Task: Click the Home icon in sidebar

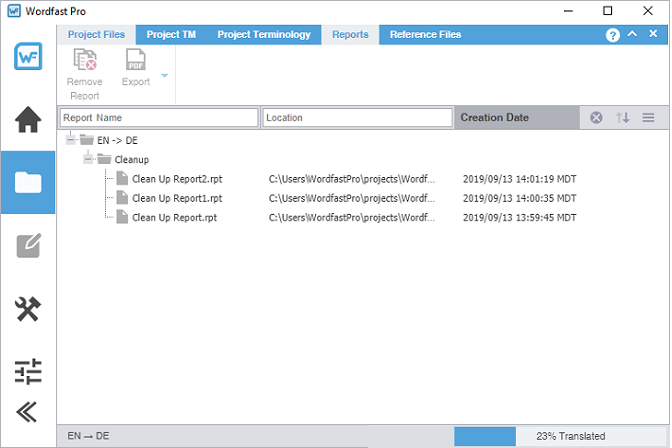Action: coord(28,120)
